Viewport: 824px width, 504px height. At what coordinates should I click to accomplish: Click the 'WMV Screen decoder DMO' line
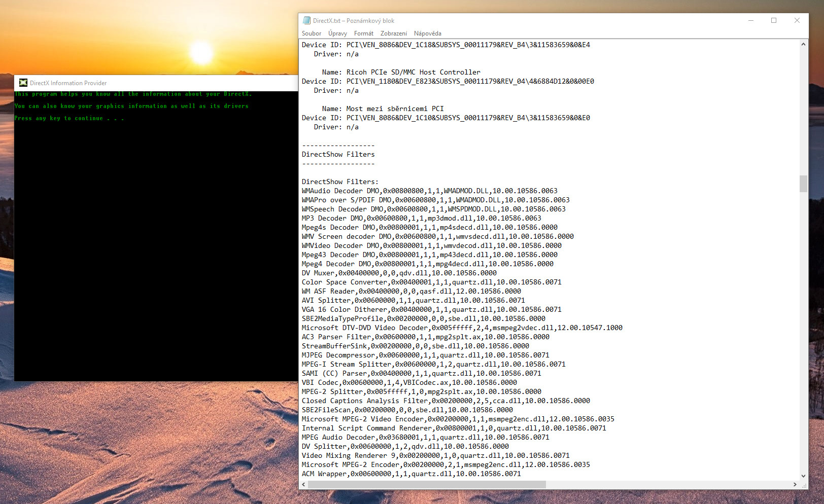click(x=437, y=236)
